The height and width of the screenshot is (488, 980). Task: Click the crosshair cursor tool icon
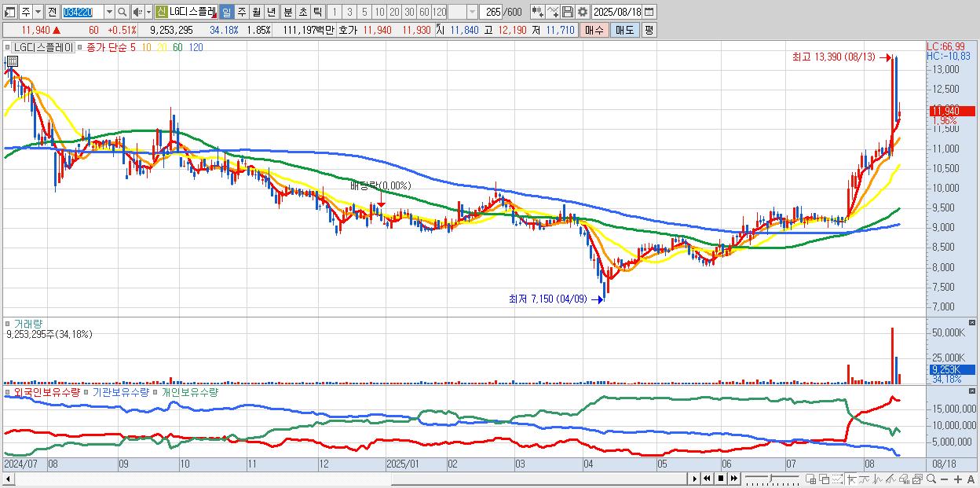pyautogui.click(x=851, y=479)
